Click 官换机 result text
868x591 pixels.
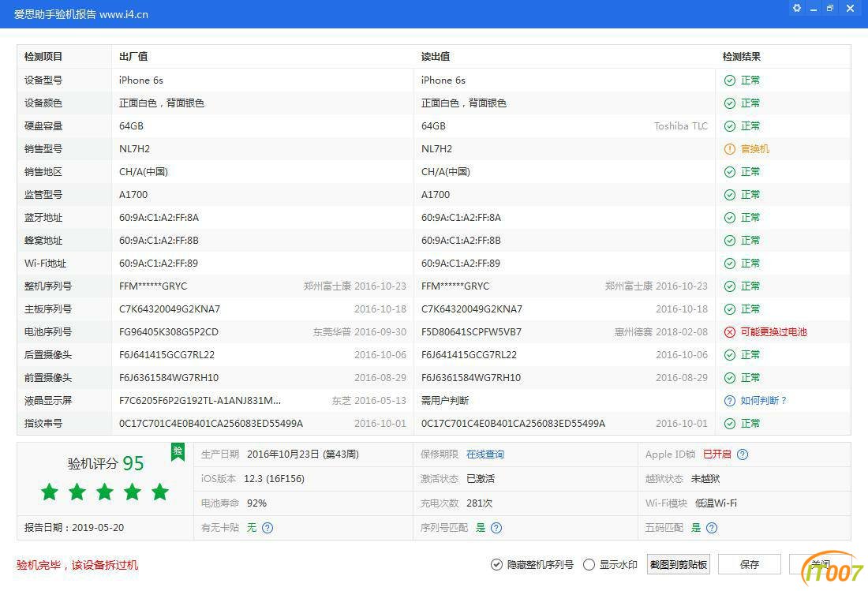[x=754, y=149]
